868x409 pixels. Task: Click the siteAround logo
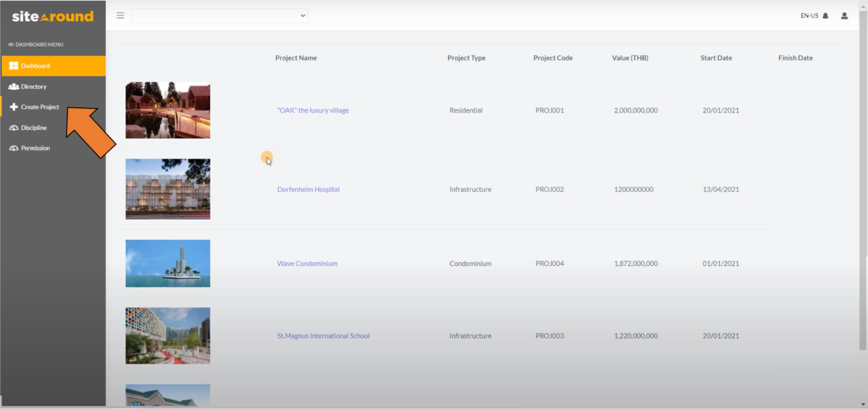[x=51, y=17]
